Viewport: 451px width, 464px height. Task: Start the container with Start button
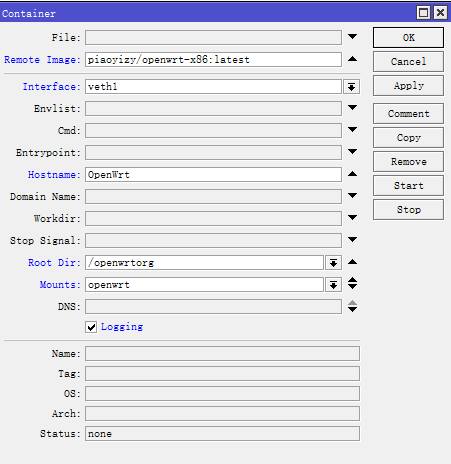pyautogui.click(x=408, y=186)
